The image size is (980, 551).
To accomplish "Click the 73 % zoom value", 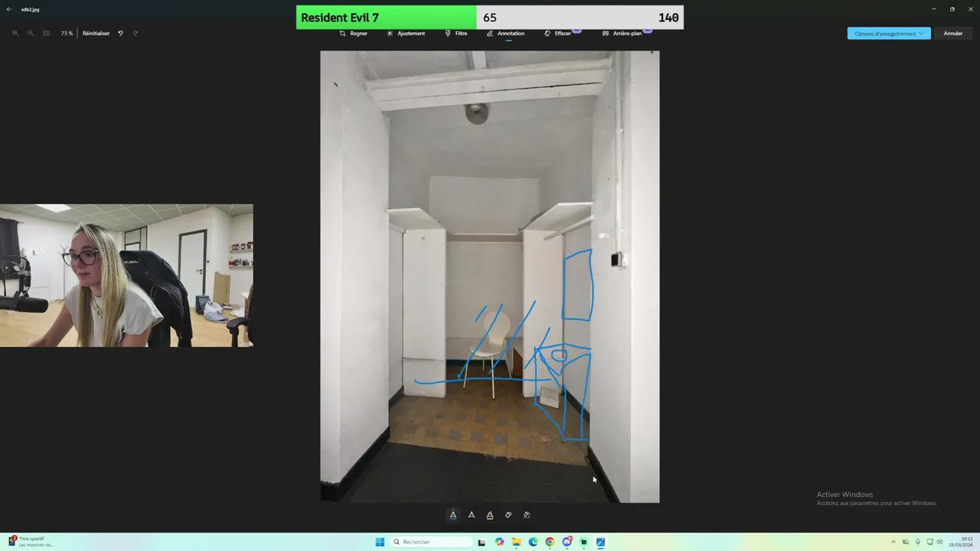I will [x=67, y=34].
